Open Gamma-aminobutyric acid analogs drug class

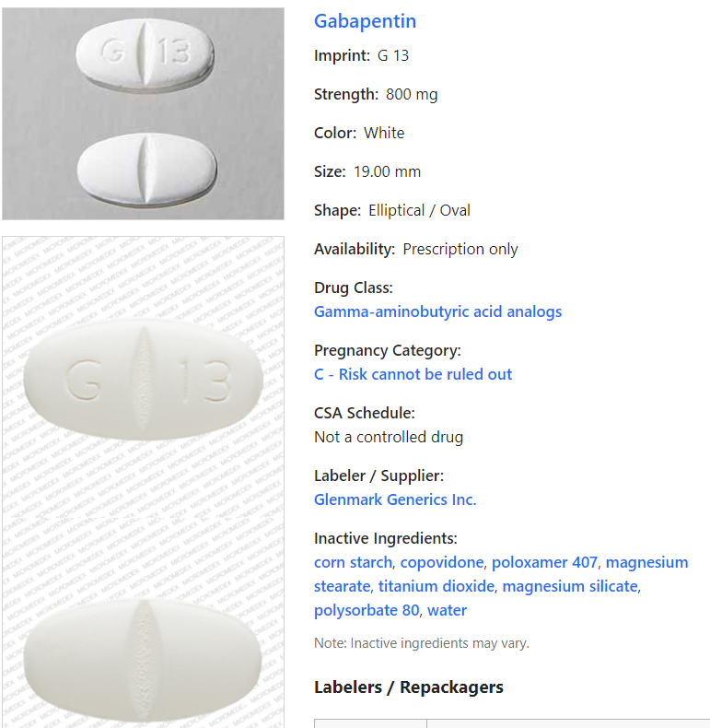click(x=437, y=311)
